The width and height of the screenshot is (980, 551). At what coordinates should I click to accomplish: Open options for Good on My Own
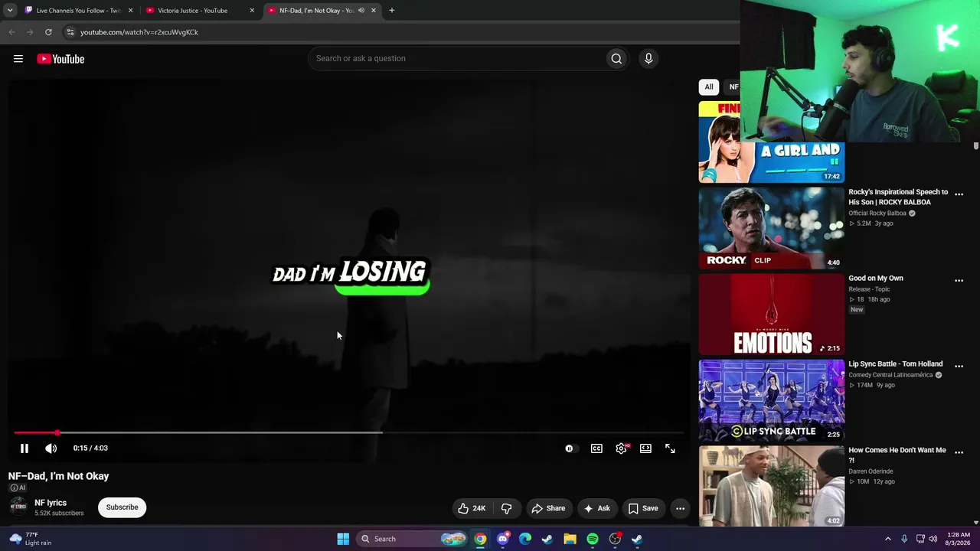(x=959, y=281)
